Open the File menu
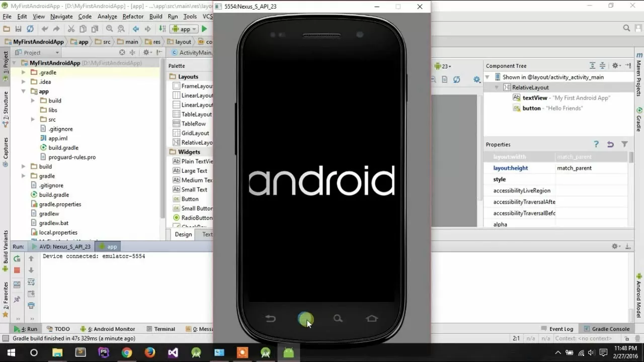This screenshot has width=644, height=362. [x=7, y=17]
